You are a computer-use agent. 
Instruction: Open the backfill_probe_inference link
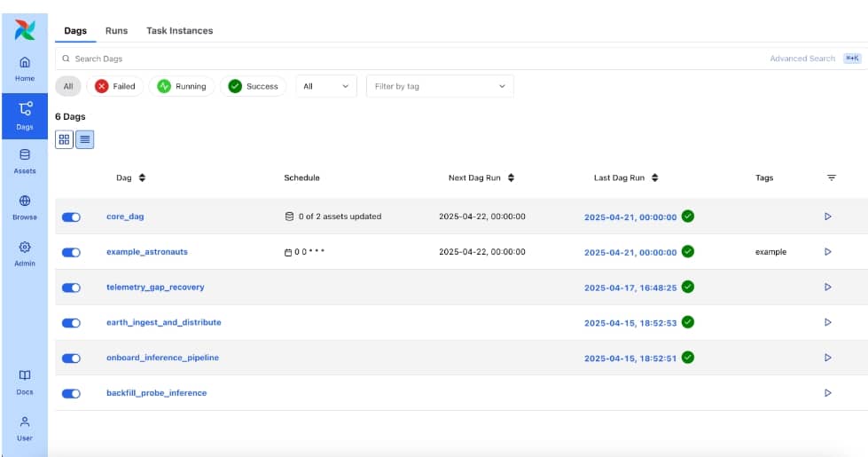[x=157, y=393]
